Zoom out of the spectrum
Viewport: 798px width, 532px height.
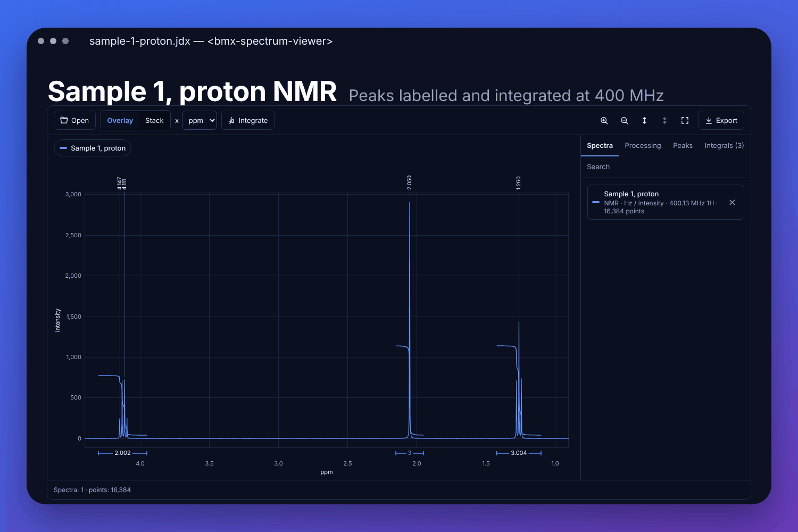[625, 121]
